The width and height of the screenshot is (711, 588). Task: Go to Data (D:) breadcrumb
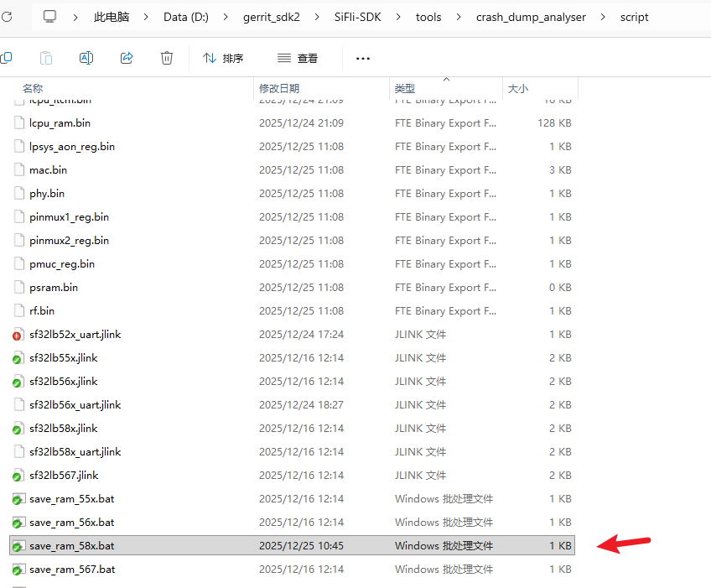[x=187, y=17]
